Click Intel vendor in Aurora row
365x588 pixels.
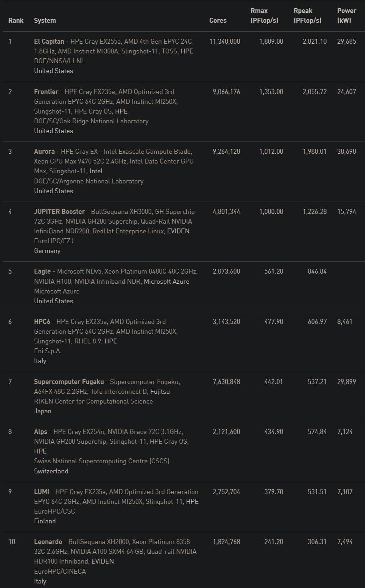coord(96,171)
